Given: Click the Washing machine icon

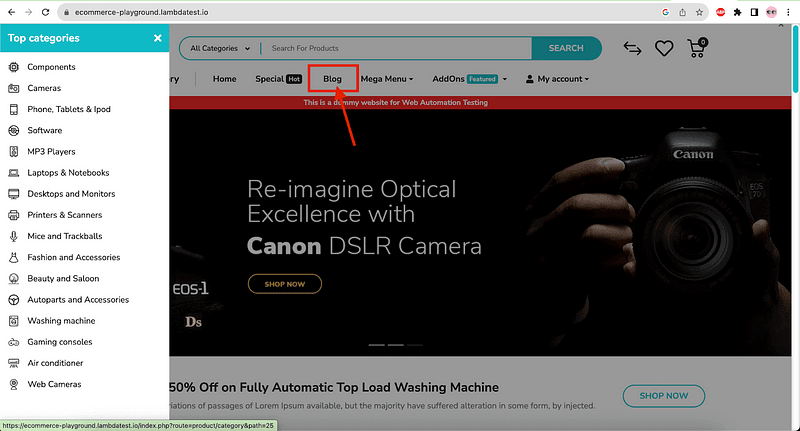Looking at the screenshot, I should (x=14, y=321).
